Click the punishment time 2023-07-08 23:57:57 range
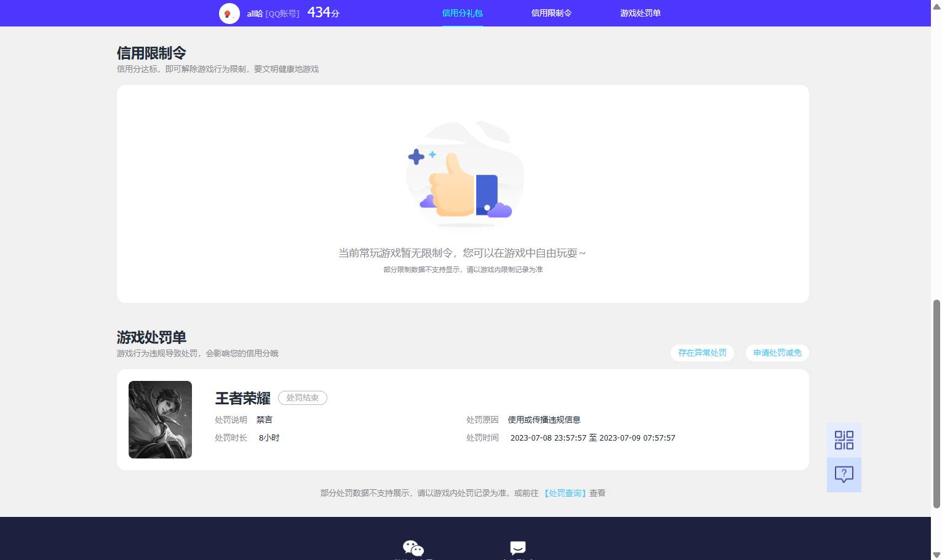 (x=593, y=438)
